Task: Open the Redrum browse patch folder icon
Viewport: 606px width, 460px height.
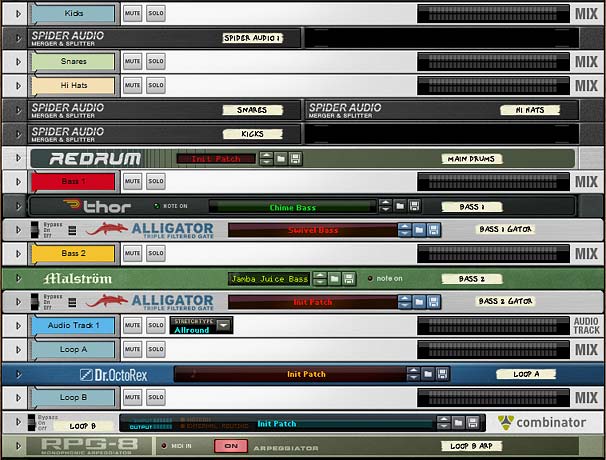Action: pyautogui.click(x=281, y=158)
